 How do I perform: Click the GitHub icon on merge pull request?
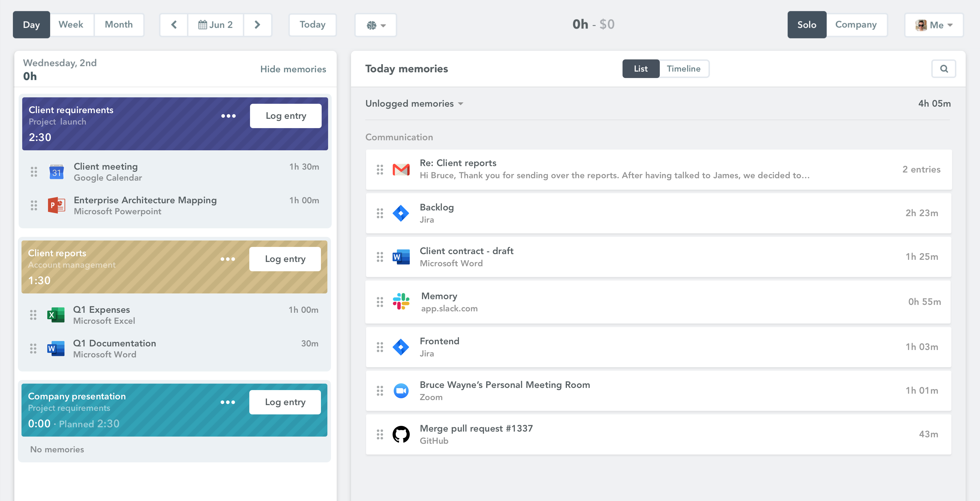click(x=401, y=434)
